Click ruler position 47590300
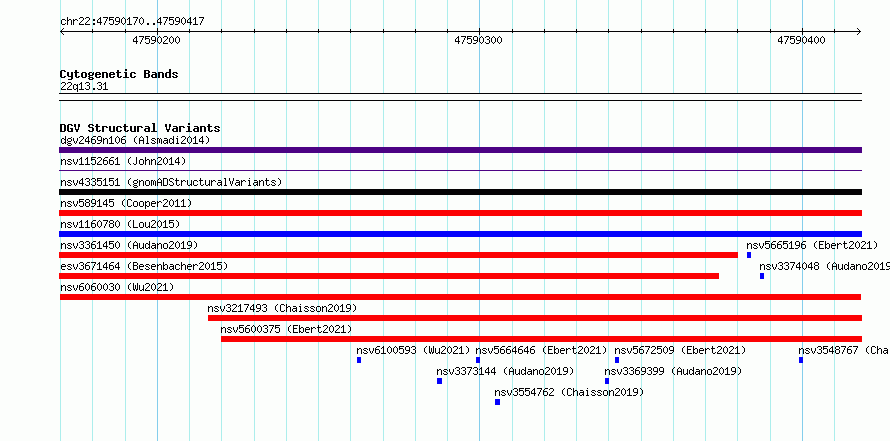 pos(478,40)
